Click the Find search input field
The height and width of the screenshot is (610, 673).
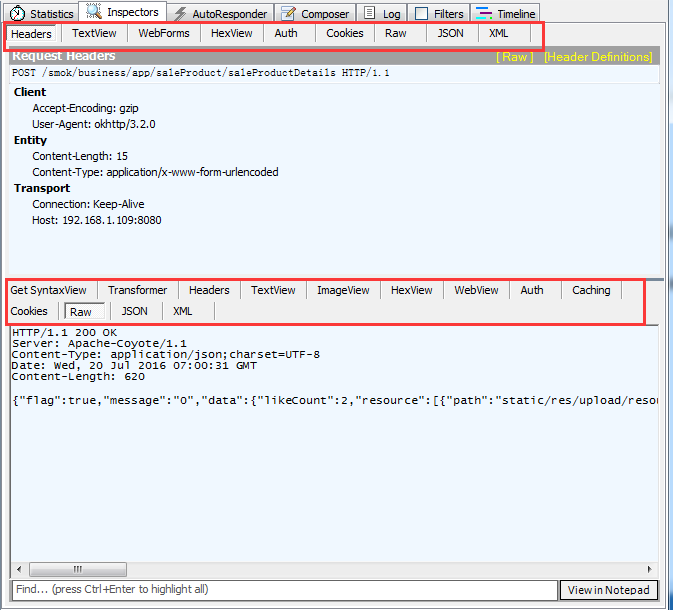[x=285, y=589]
